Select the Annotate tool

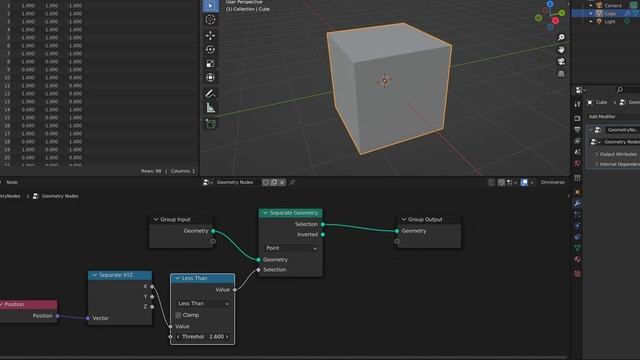[x=210, y=93]
